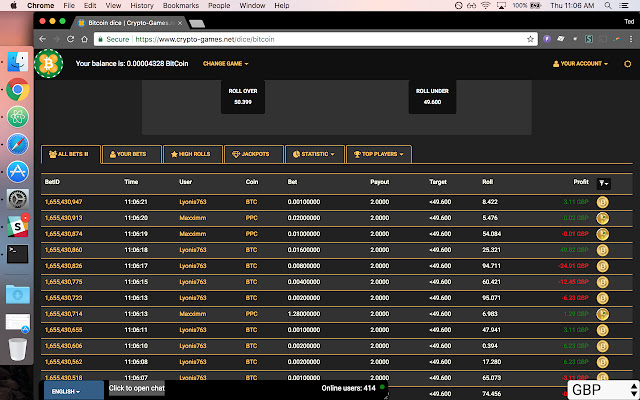
Task: Open Notification Center icon in menu bar
Action: point(624,6)
